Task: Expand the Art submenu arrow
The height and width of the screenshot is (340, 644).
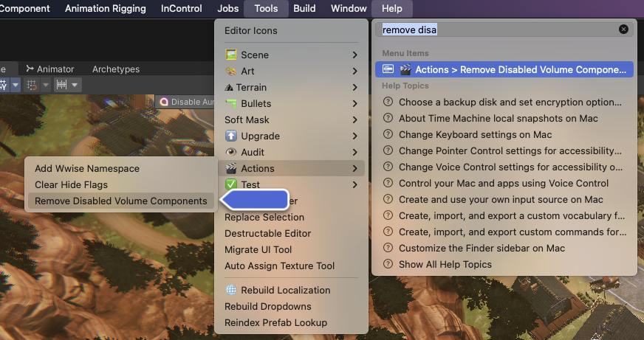Action: [354, 72]
